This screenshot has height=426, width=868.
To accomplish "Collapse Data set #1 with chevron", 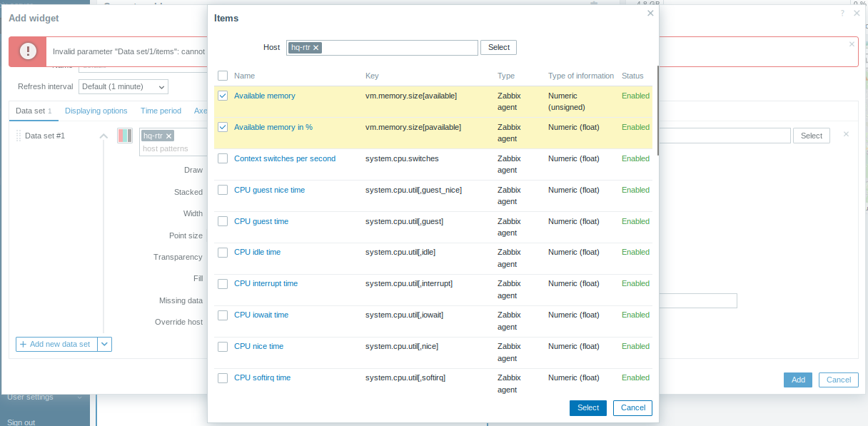I will pos(104,136).
